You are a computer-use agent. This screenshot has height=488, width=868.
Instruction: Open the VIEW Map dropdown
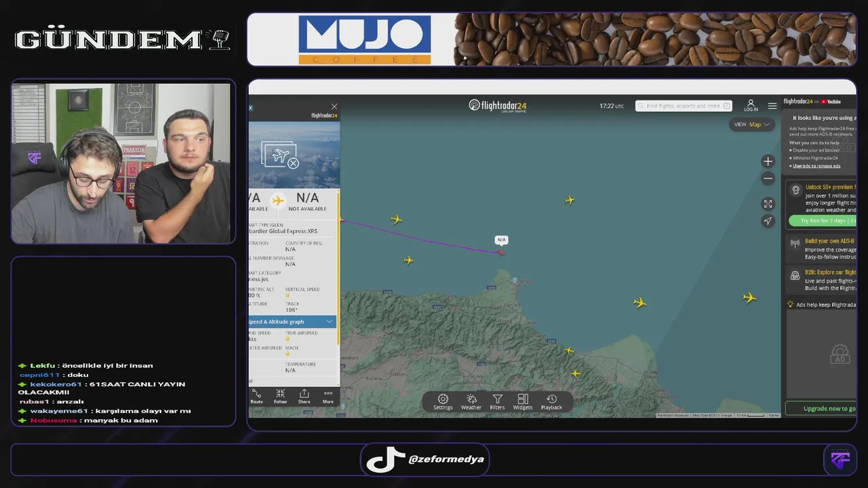[752, 124]
